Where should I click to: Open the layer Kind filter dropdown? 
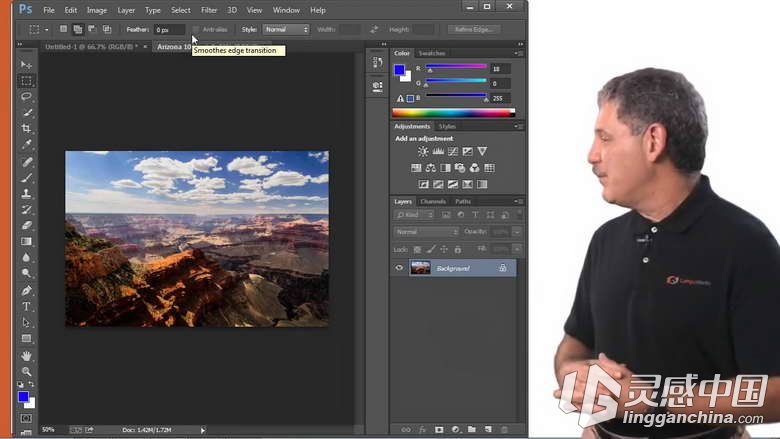[x=414, y=215]
